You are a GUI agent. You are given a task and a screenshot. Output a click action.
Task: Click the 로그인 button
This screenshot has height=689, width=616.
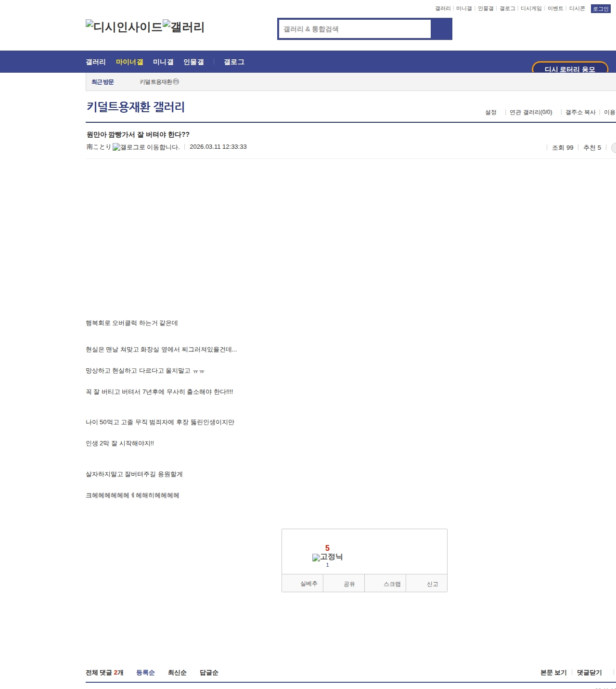pos(600,9)
